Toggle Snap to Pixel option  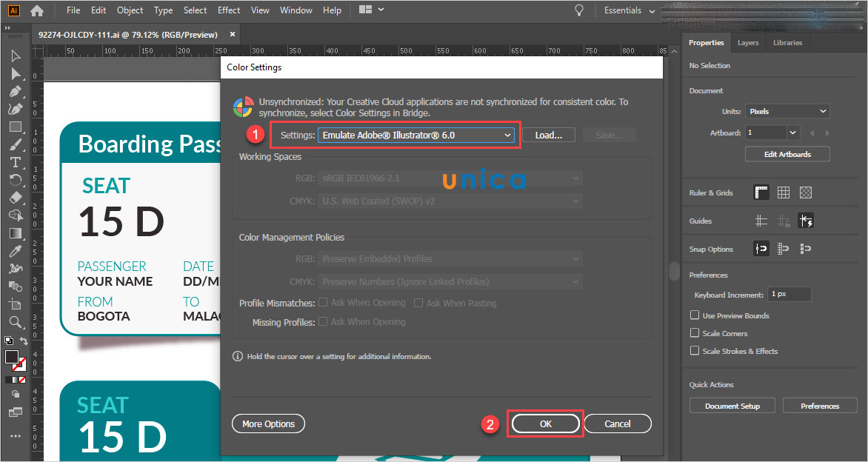point(806,249)
